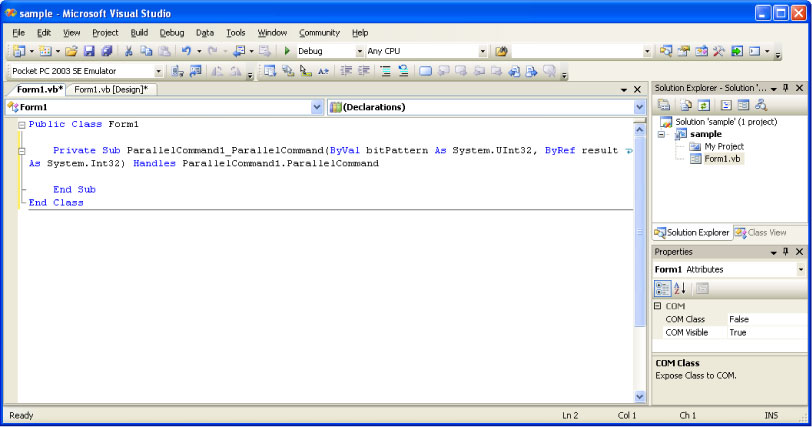812x427 pixels.
Task: Open the Build menu
Action: pos(139,33)
